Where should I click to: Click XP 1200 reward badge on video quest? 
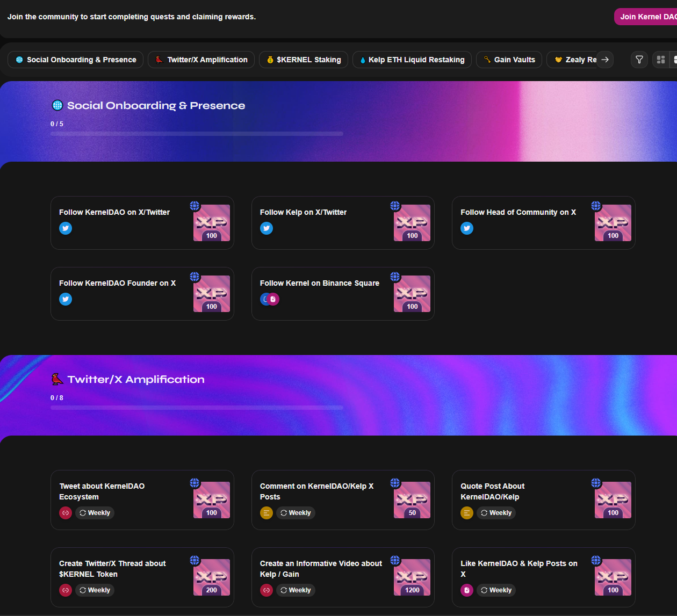coord(412,577)
